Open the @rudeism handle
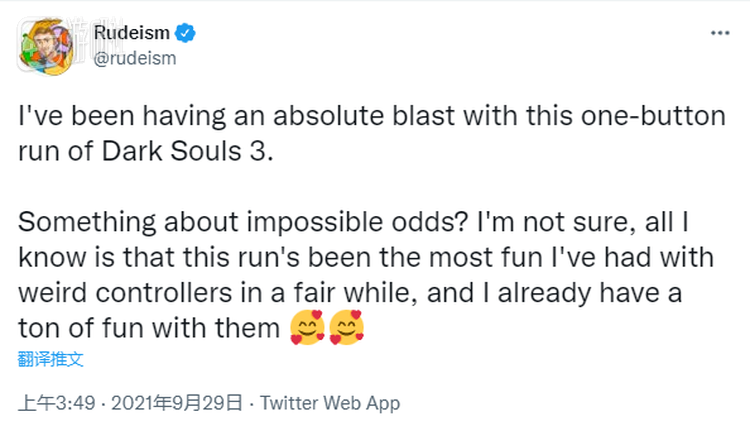The height and width of the screenshot is (426, 750). pyautogui.click(x=134, y=57)
